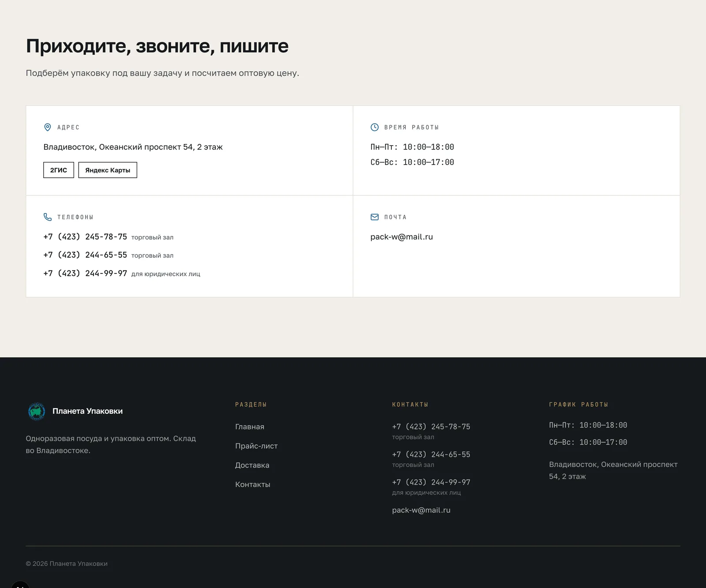Click the round black badge at the page's bottom-left corner
Screen dimensions: 706x588
(x=20, y=584)
